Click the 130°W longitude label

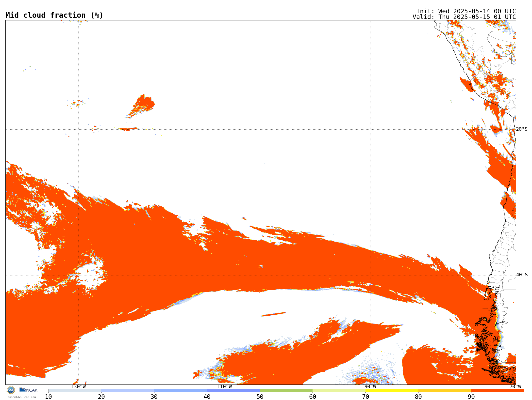[79, 387]
